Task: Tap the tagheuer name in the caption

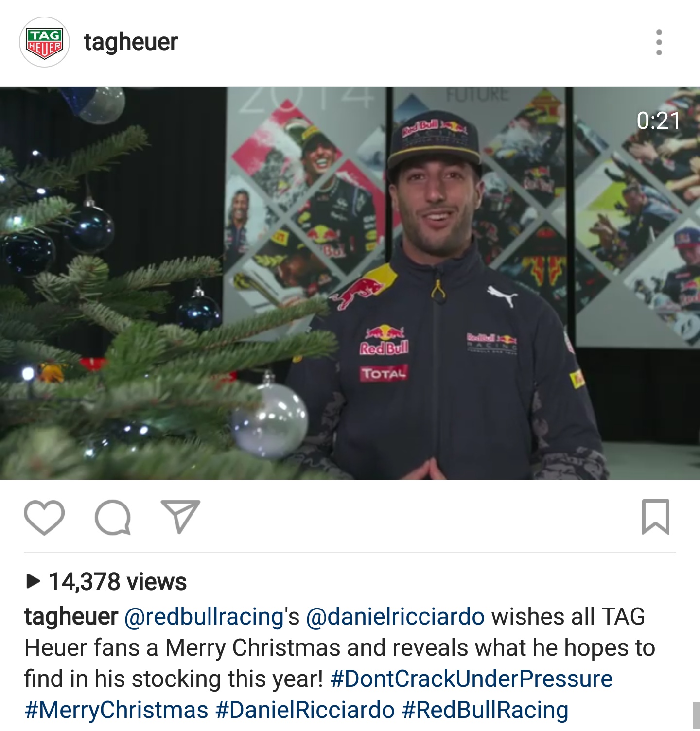Action: click(71, 617)
